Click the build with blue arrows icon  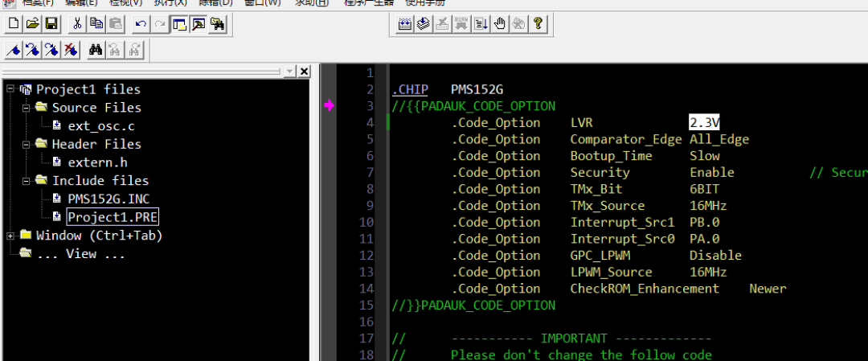(405, 24)
